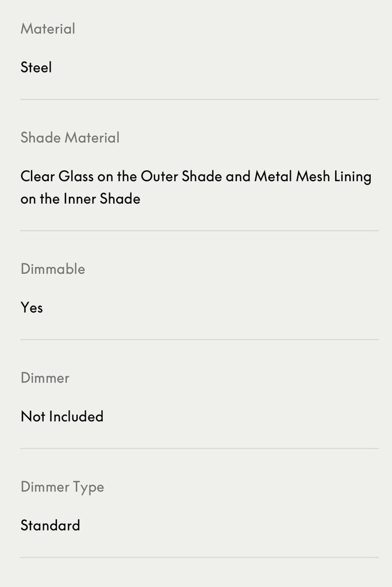Click the divider below the shade description
Image resolution: width=392 pixels, height=587 pixels.
199,231
